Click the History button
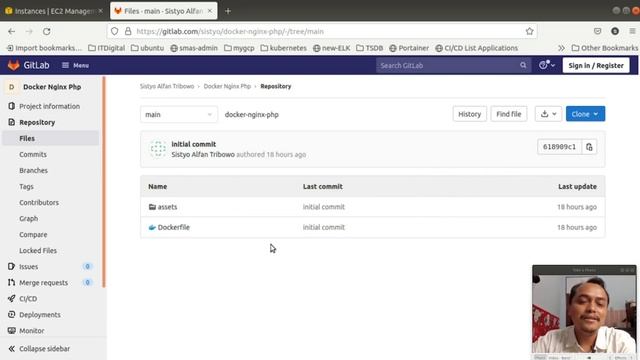This screenshot has width=640, height=360. [469, 114]
